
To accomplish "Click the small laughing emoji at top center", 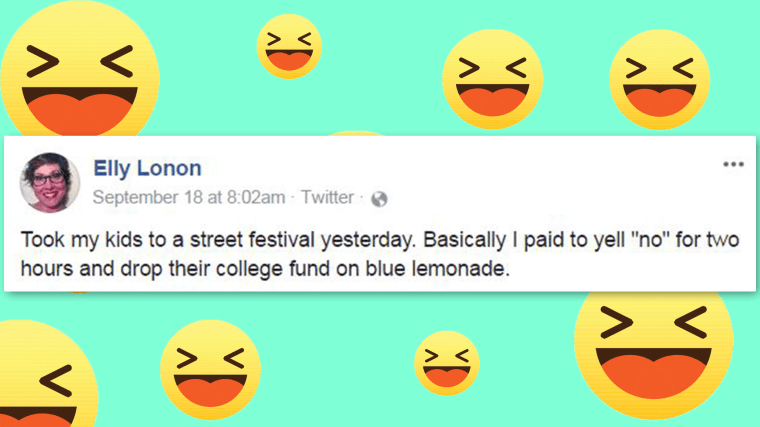I will click(289, 46).
